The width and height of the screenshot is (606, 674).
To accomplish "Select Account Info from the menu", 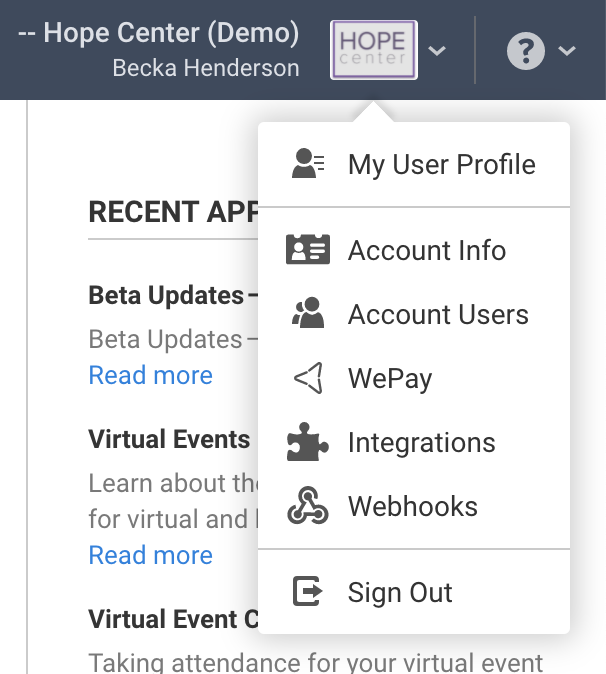I will click(427, 250).
